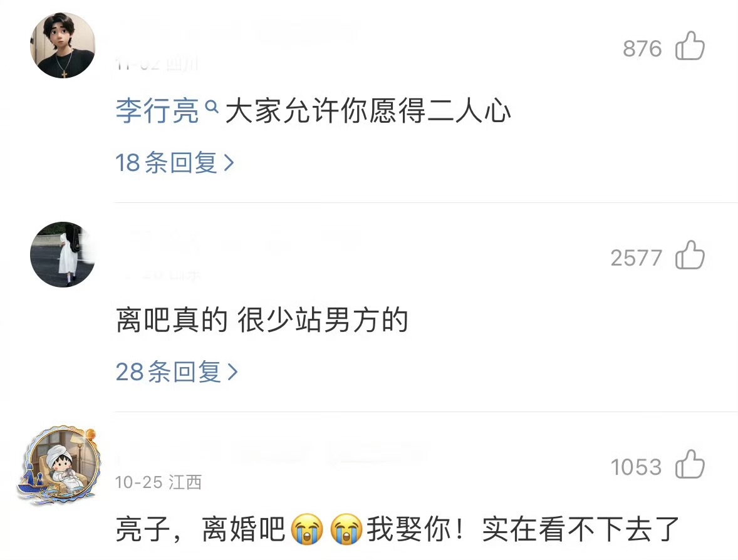
Task: Open the white-dress girl avatar profile
Action: (63, 254)
